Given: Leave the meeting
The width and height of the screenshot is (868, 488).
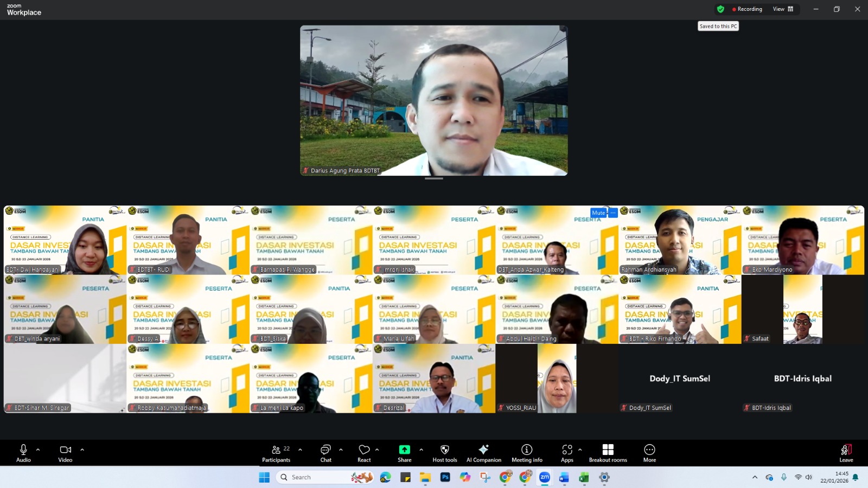Looking at the screenshot, I should pyautogui.click(x=846, y=453).
